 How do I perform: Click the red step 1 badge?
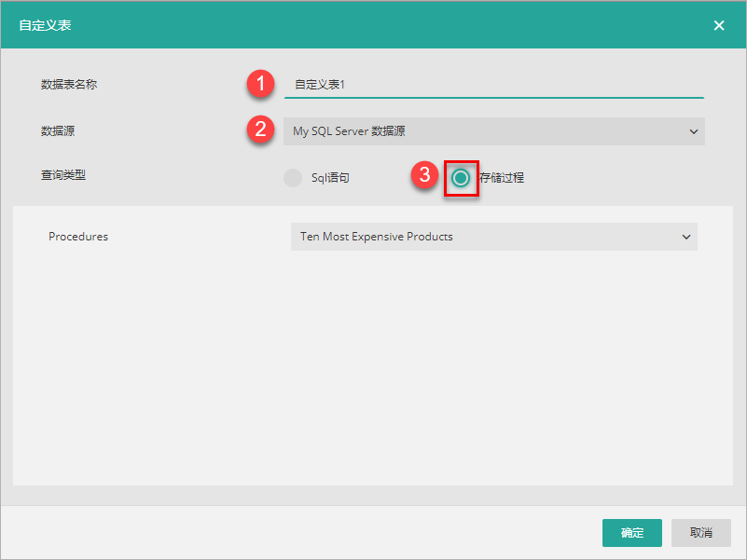coord(260,84)
